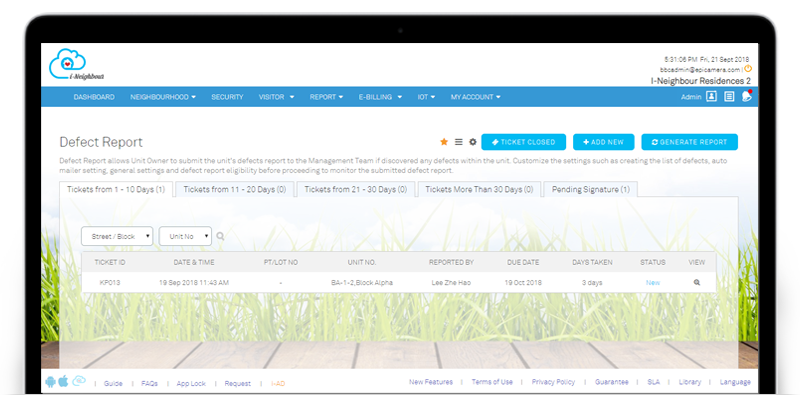The image size is (800, 395).
Task: View ticket KP013 details magnifier icon
Action: [697, 282]
